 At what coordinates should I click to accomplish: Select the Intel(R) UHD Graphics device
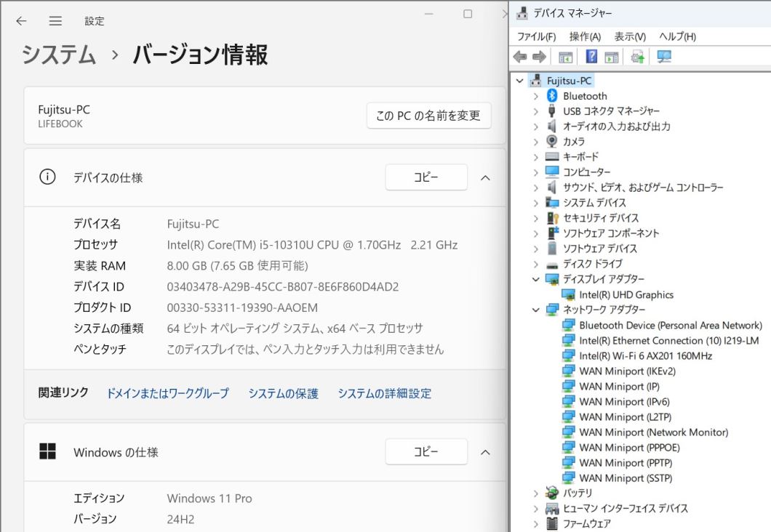coord(626,294)
